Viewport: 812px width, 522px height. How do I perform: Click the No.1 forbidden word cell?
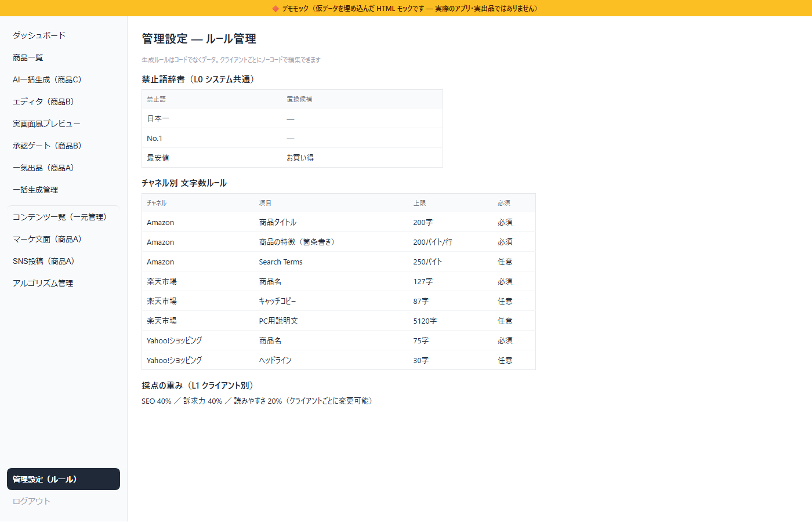[x=212, y=138]
